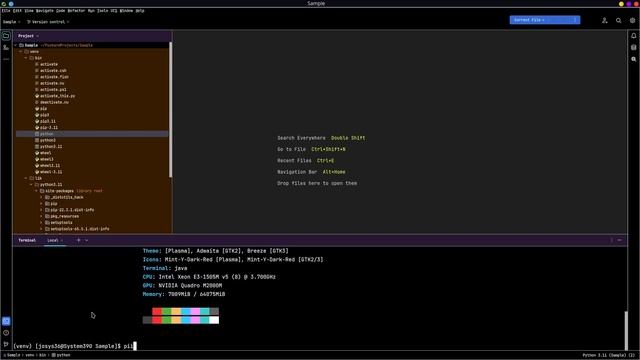
Task: Click the 'Search Everywhere' hint text
Action: 301,138
